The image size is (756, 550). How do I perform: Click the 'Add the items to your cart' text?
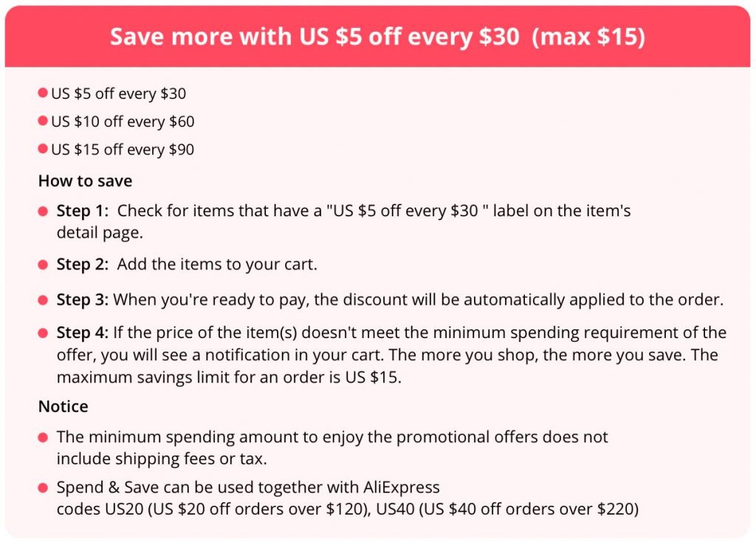pyautogui.click(x=217, y=264)
